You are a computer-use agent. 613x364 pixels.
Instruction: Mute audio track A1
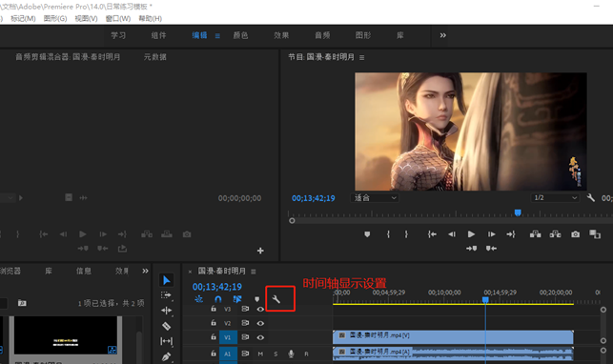260,354
